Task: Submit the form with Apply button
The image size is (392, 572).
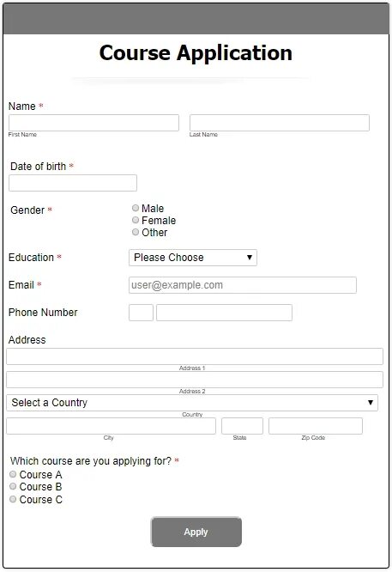Action: pyautogui.click(x=196, y=532)
